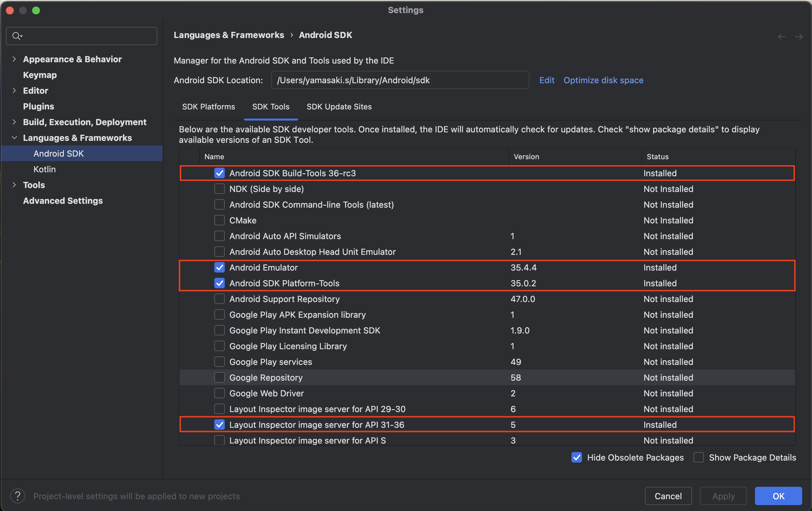Check Google Repository checkbox
Viewport: 812px width, 511px height.
tap(220, 378)
